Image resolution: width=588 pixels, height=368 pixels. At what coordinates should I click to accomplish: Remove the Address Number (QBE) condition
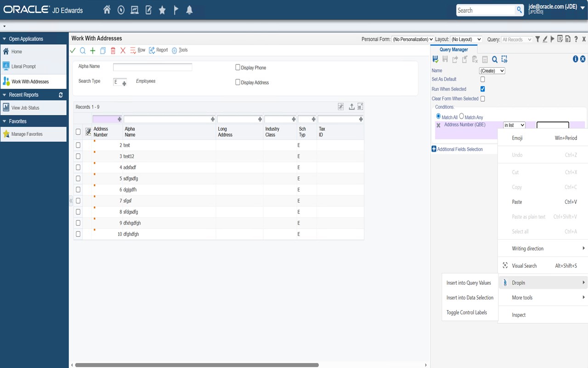pos(438,125)
